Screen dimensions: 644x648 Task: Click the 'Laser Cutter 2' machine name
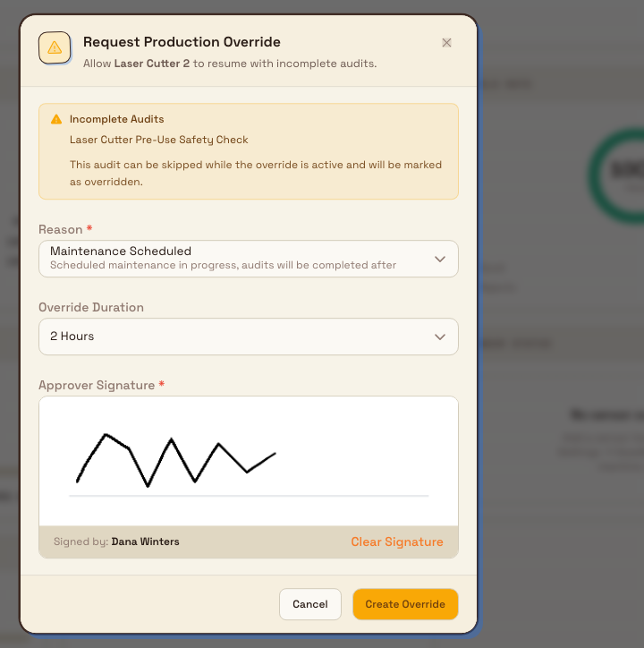(x=151, y=64)
